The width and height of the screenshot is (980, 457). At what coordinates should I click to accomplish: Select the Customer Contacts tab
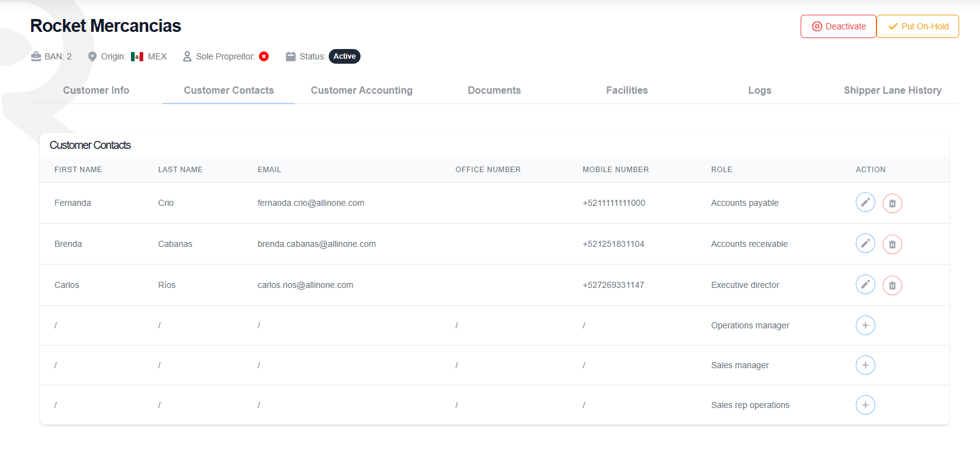click(229, 90)
